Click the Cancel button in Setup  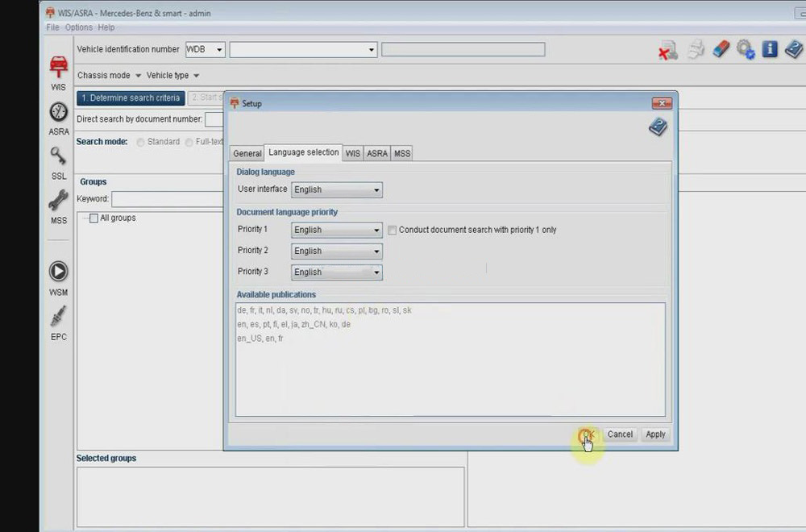pyautogui.click(x=620, y=434)
